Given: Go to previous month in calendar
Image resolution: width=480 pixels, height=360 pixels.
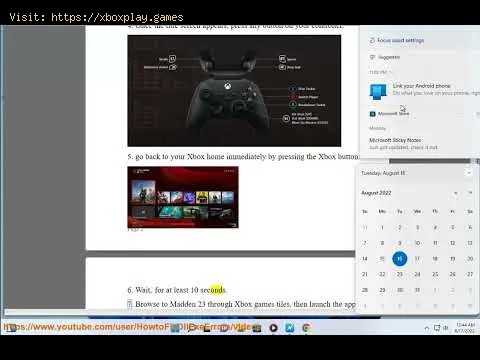Looking at the screenshot, I should pos(455,193).
